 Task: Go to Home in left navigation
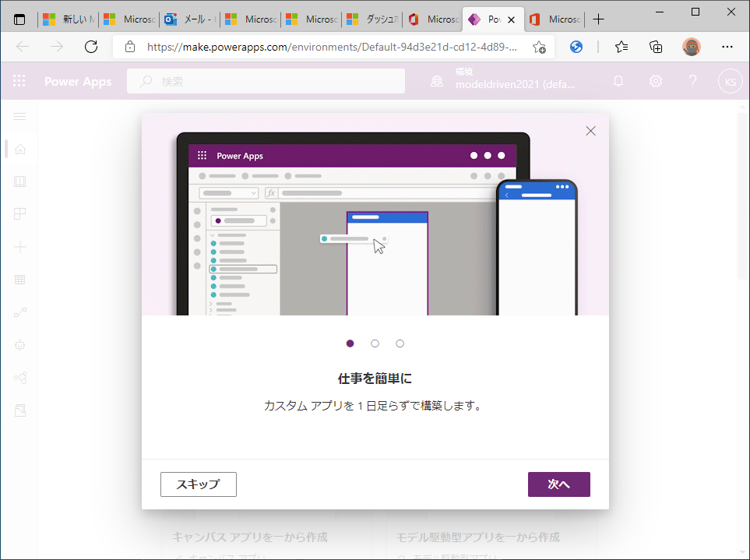coord(20,150)
